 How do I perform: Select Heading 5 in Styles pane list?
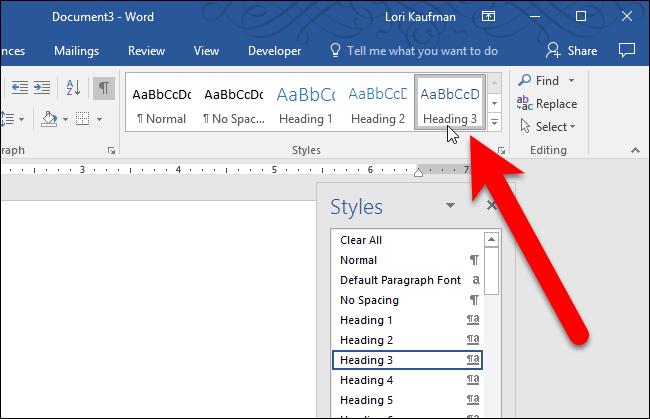(x=407, y=400)
